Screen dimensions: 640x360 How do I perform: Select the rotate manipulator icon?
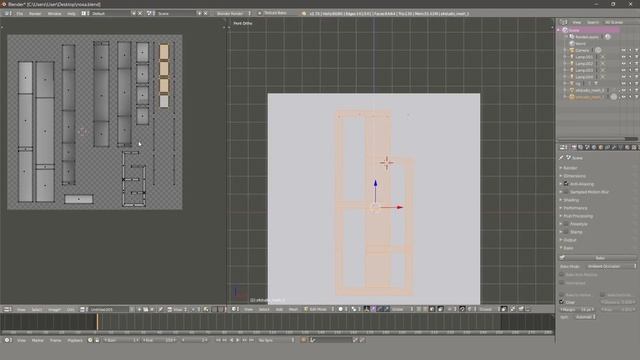click(380, 309)
